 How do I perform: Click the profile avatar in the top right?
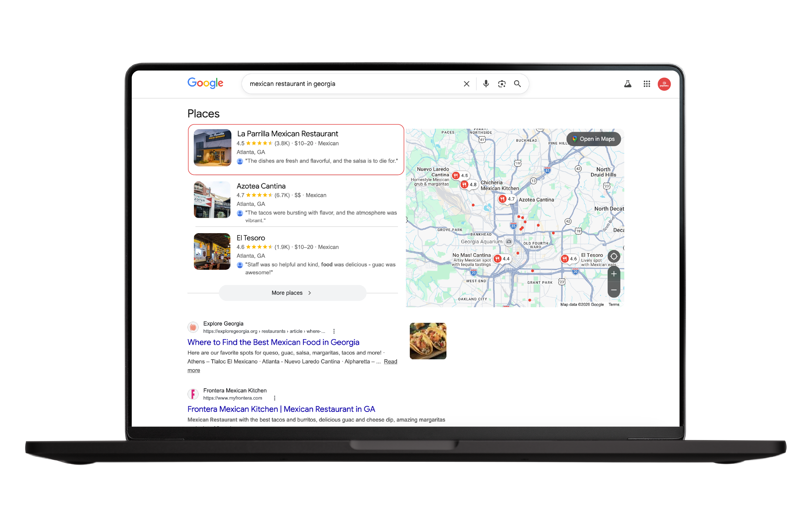click(664, 84)
